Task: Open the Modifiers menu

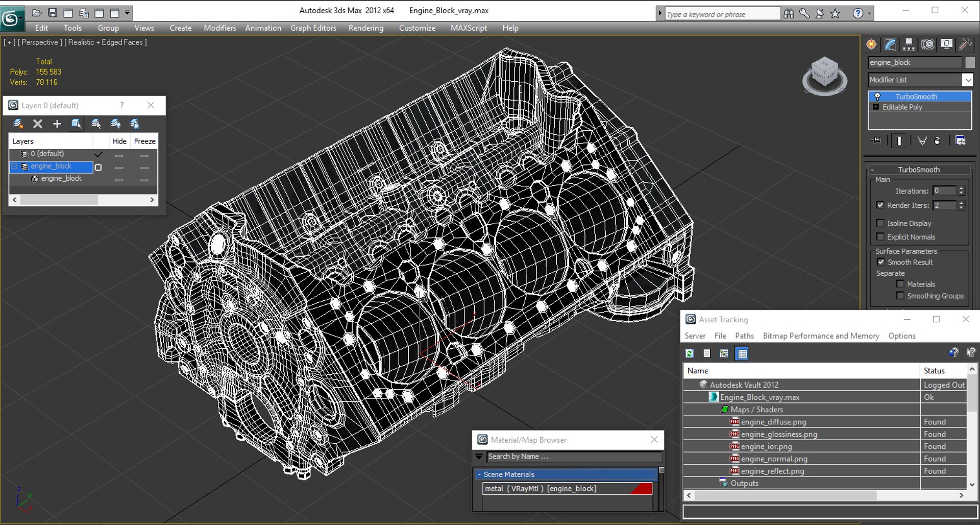Action: point(220,28)
